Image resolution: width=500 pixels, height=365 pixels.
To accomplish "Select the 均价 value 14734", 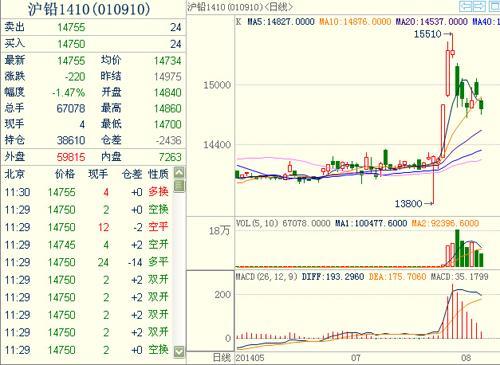I will (167, 61).
